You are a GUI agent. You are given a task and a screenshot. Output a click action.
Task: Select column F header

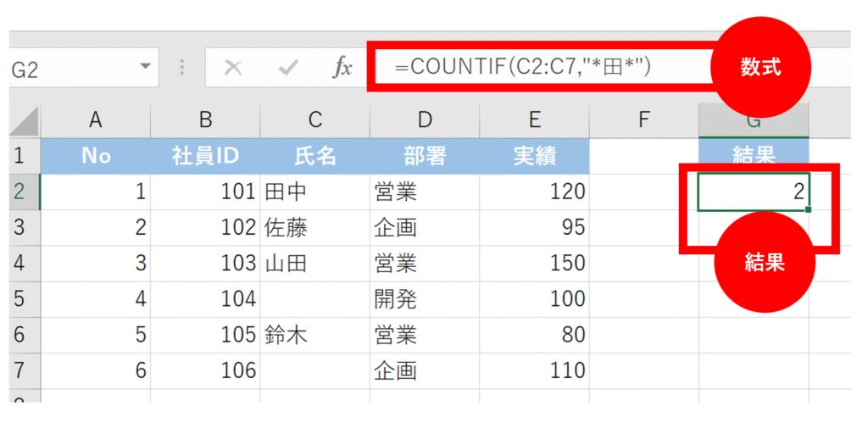point(643,121)
